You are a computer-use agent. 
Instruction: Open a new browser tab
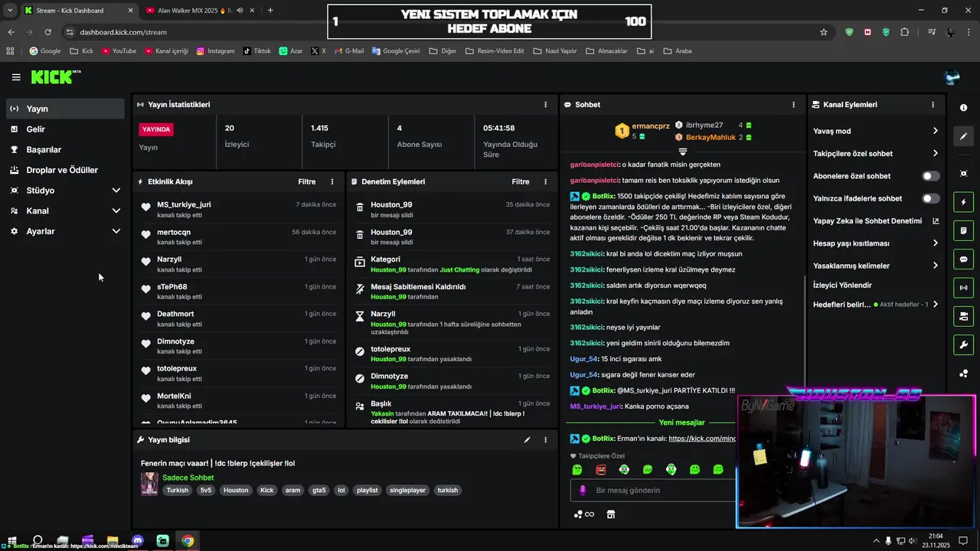pyautogui.click(x=270, y=11)
